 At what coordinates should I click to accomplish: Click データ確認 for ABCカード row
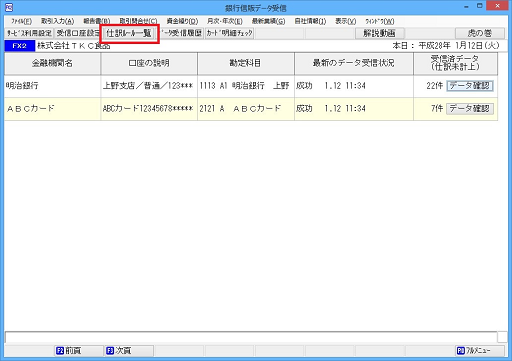click(469, 108)
